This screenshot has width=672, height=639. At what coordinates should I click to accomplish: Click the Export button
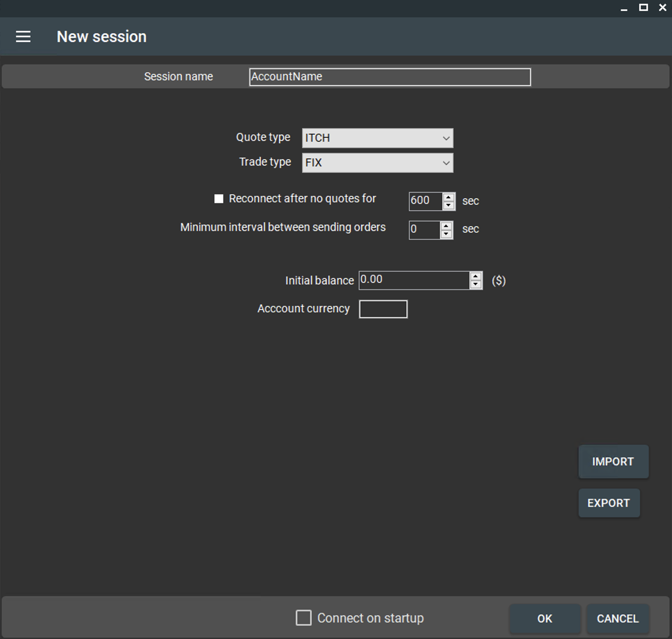(x=609, y=503)
